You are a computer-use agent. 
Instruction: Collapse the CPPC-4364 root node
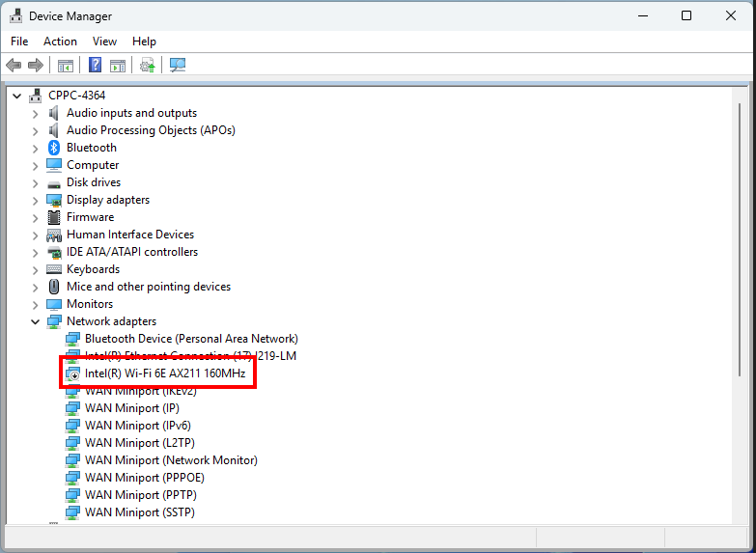(x=17, y=96)
